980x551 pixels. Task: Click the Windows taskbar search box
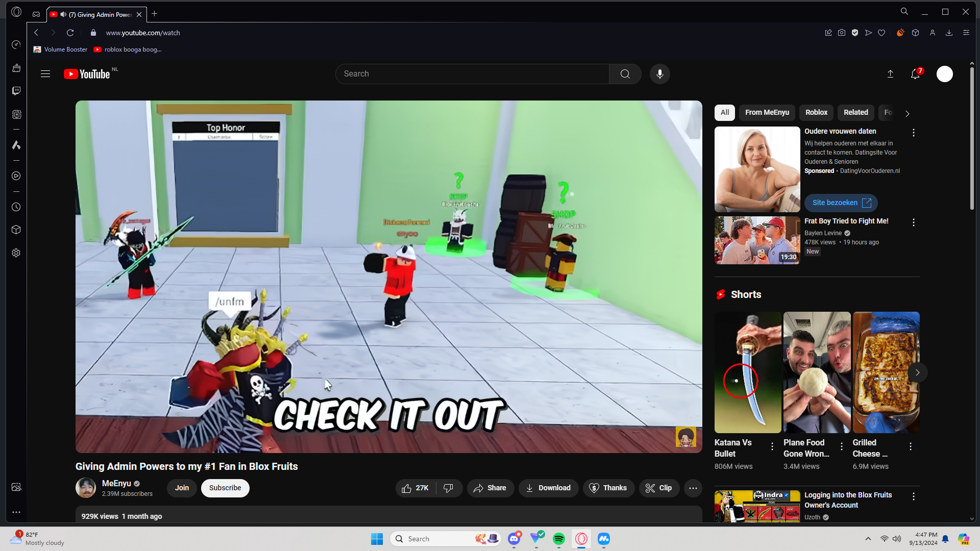point(446,539)
